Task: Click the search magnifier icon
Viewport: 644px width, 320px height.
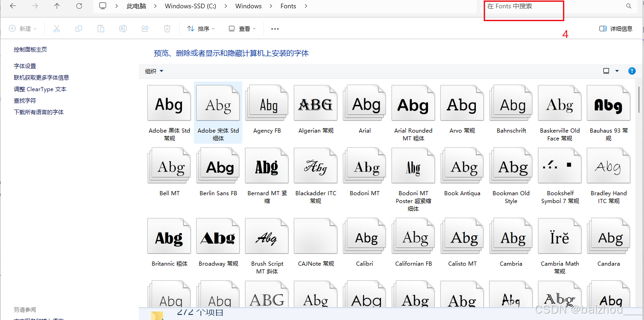Action: pyautogui.click(x=629, y=6)
